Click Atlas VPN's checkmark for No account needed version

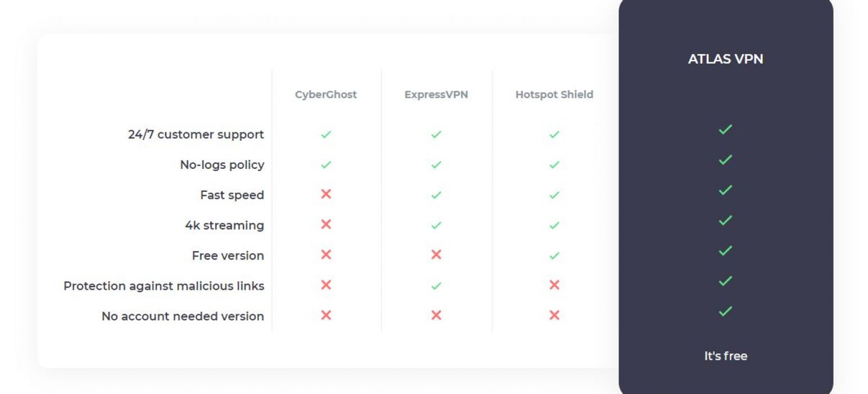coord(725,311)
